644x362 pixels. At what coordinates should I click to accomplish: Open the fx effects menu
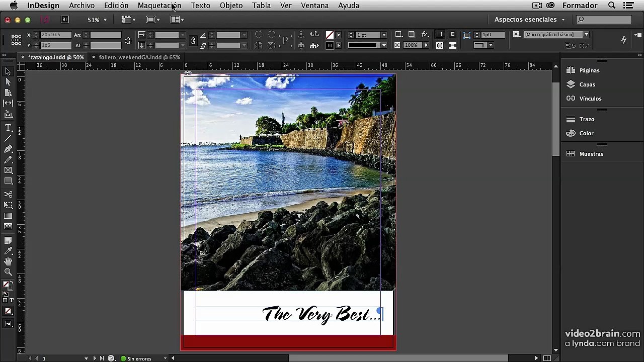(x=425, y=35)
